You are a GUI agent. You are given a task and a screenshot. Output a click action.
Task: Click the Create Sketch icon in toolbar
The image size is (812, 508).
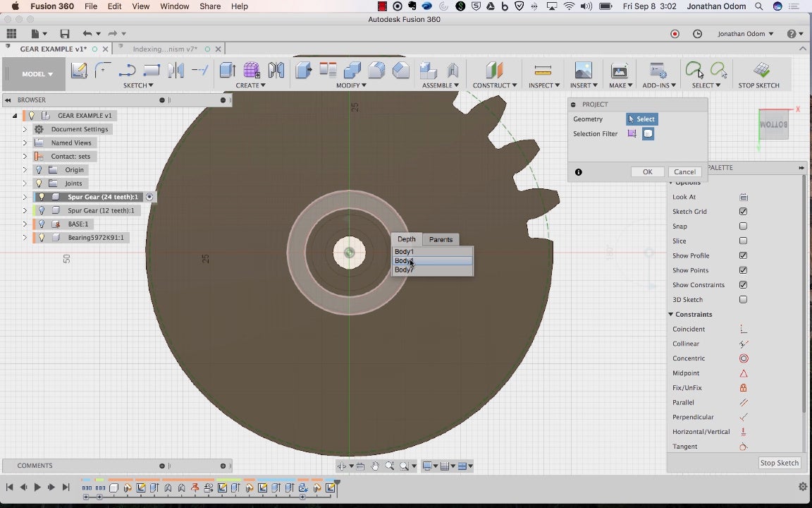pos(79,70)
